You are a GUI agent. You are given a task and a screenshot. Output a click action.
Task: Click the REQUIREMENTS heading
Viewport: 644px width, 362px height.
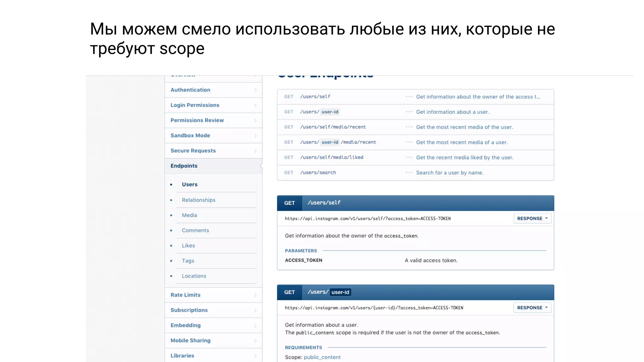[303, 348]
